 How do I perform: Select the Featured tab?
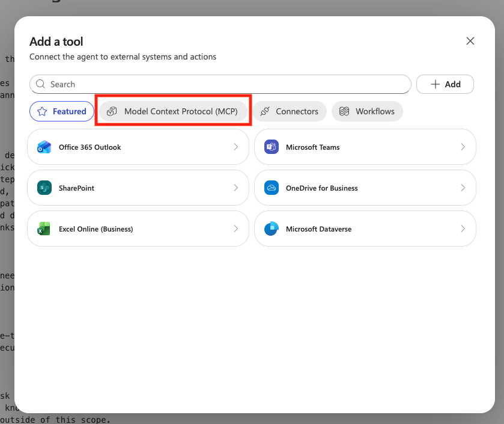click(62, 111)
